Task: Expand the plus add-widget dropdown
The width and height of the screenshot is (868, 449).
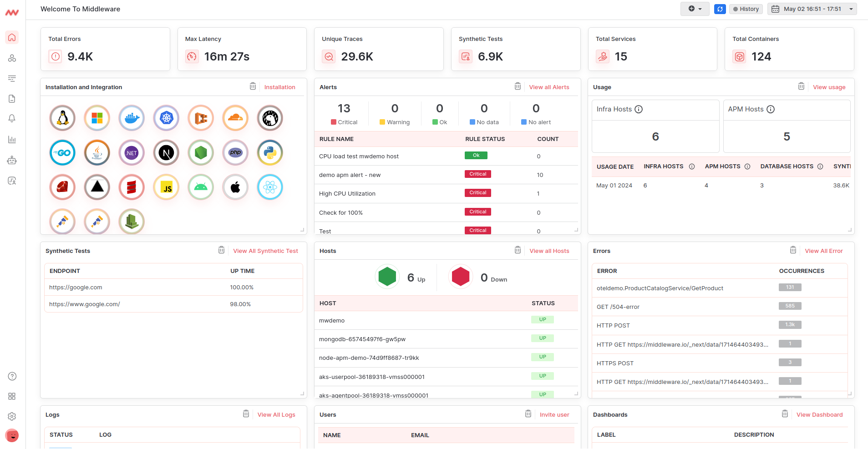Action: pos(695,9)
